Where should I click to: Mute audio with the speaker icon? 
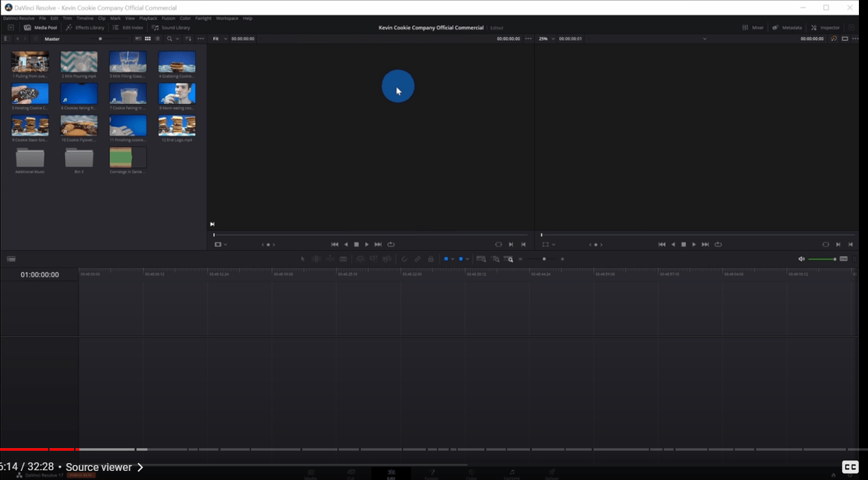(x=801, y=259)
